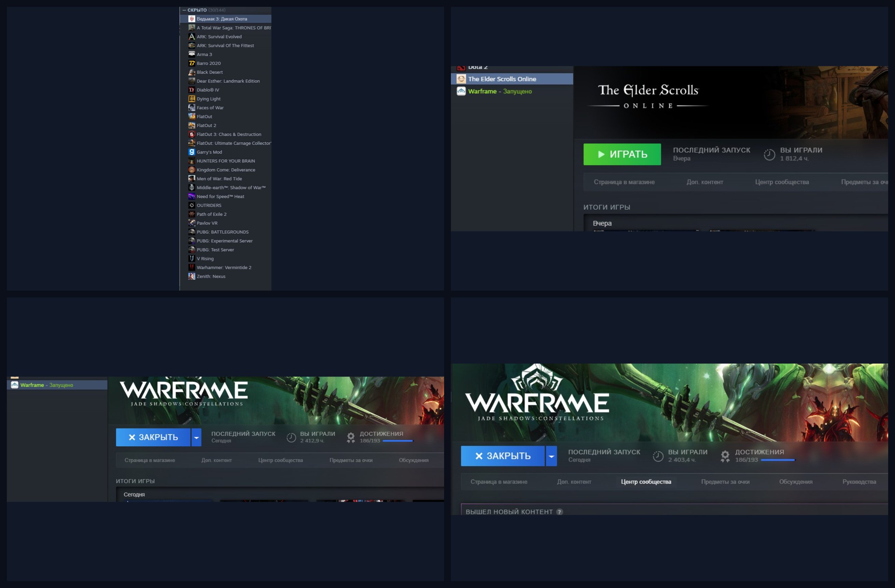
Task: Click the Warframe banner logo above 2 403,4 ч.
Action: pyautogui.click(x=537, y=392)
